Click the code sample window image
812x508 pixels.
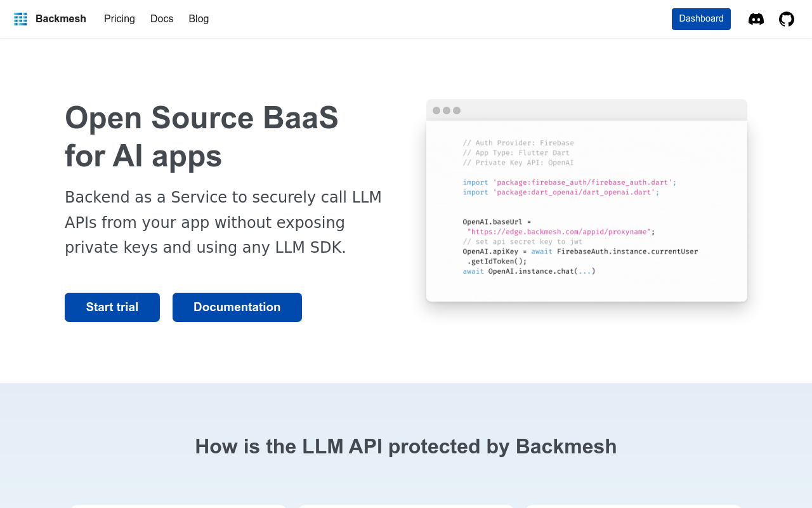coord(587,201)
